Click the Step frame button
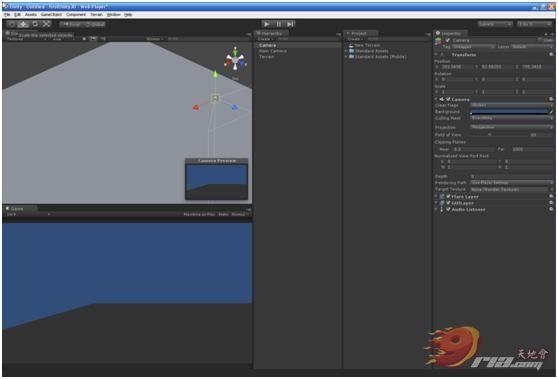The width and height of the screenshot is (558, 379). [x=290, y=24]
